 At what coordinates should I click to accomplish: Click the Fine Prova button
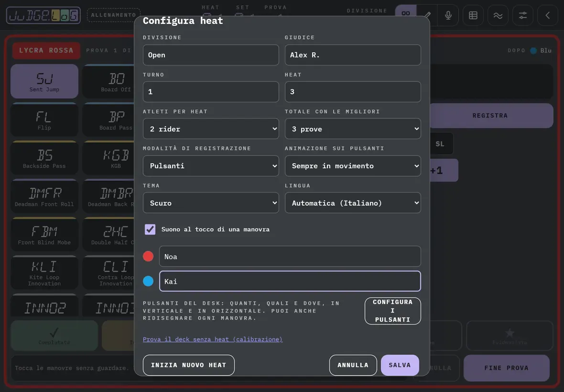507,368
